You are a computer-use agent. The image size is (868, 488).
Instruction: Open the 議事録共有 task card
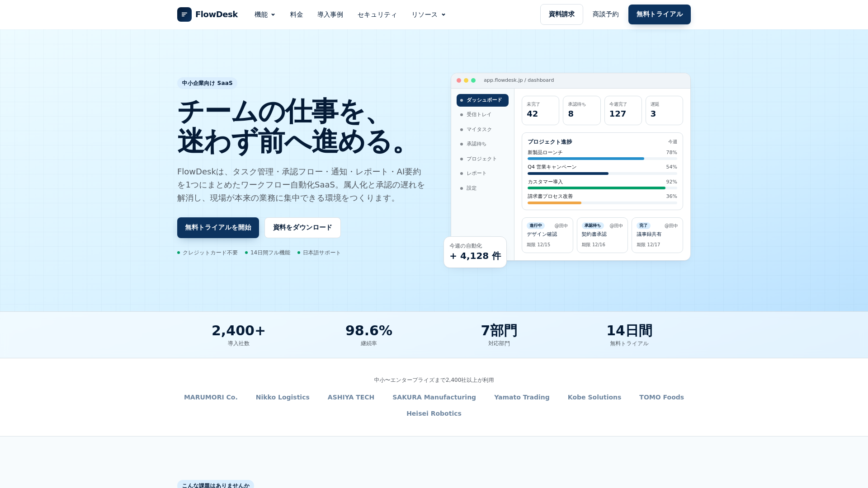657,235
